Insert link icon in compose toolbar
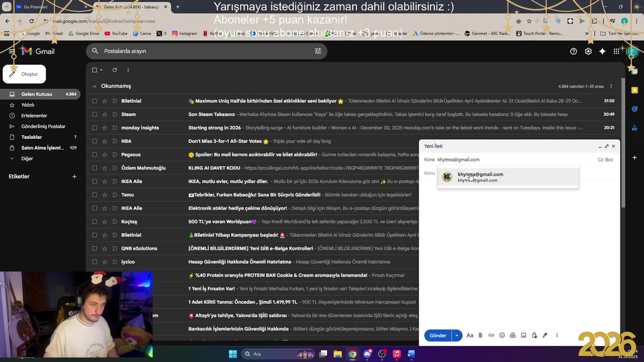This screenshot has height=362, width=644. 492,335
